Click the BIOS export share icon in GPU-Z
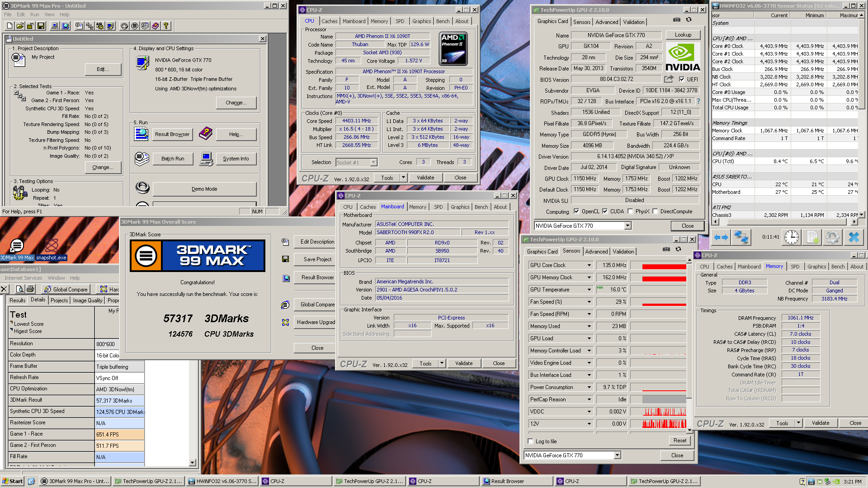The image size is (868, 488). coord(669,79)
